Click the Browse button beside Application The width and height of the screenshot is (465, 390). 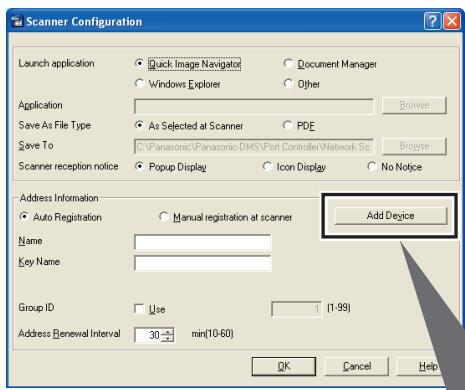pos(414,105)
